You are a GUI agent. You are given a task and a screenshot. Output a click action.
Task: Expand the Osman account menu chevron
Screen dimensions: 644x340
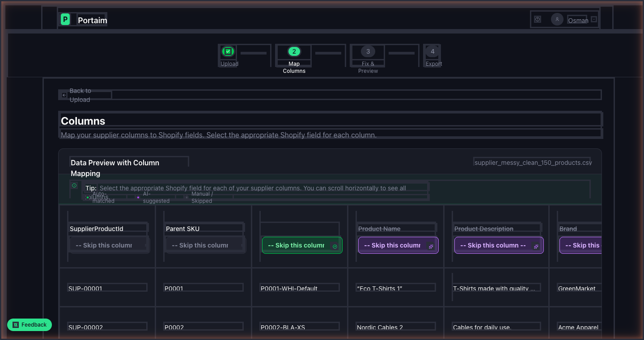[593, 19]
